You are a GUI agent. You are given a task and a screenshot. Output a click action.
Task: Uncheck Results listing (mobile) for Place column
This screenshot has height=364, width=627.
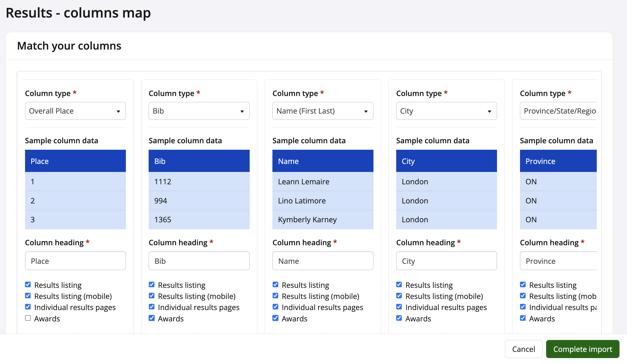click(x=28, y=296)
